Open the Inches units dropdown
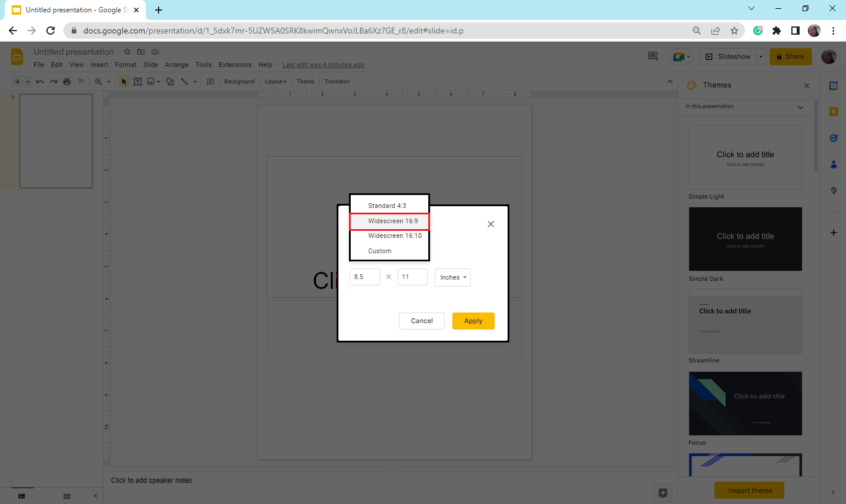Image resolution: width=846 pixels, height=504 pixels. 452,277
